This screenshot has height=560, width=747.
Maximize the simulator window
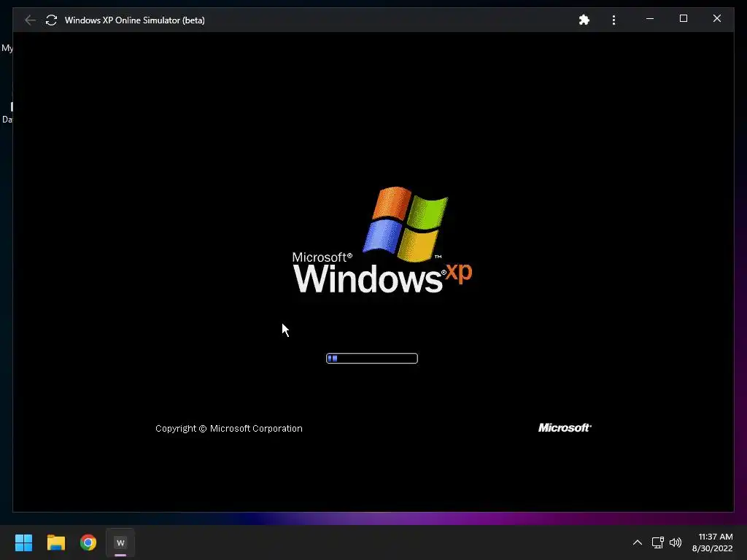point(683,18)
